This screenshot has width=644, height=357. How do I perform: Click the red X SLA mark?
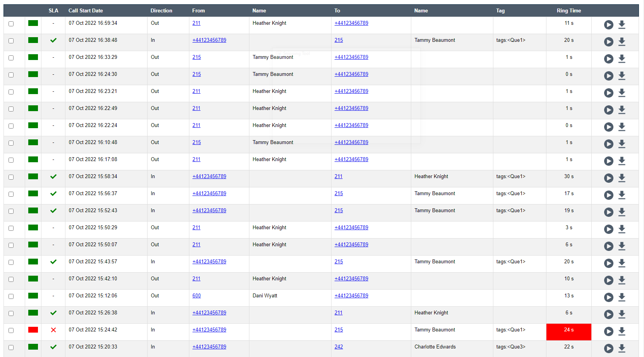click(x=53, y=330)
